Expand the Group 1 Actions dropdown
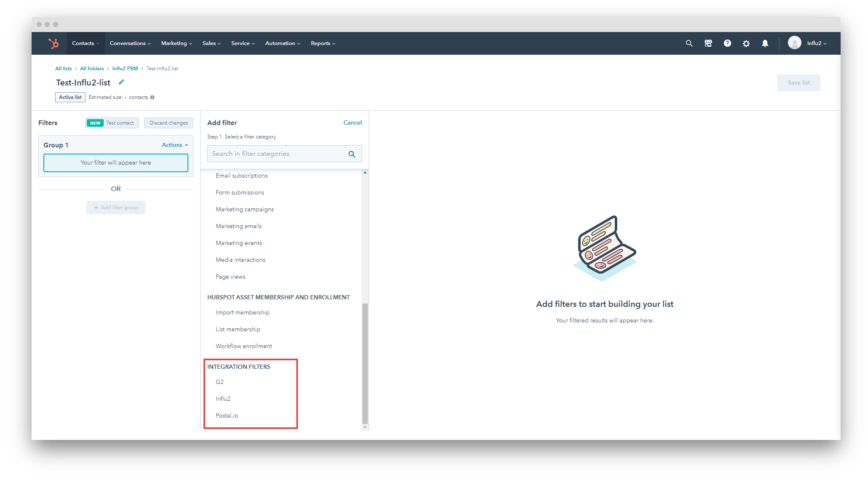The width and height of the screenshot is (868, 482). pos(174,145)
